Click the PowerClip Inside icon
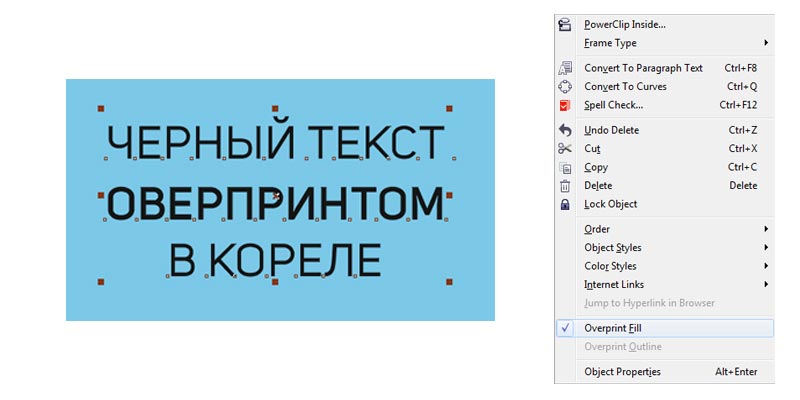This screenshot has width=800, height=400. (x=565, y=25)
